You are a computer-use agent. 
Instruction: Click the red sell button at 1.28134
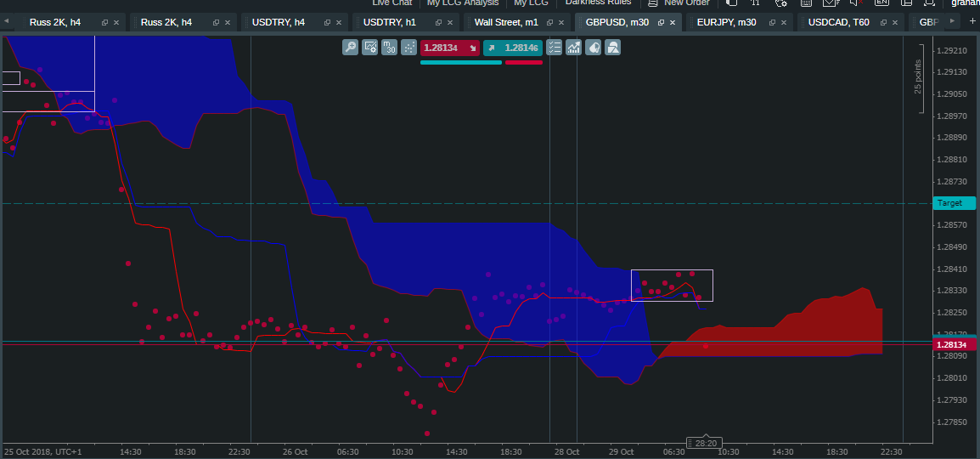[449, 48]
